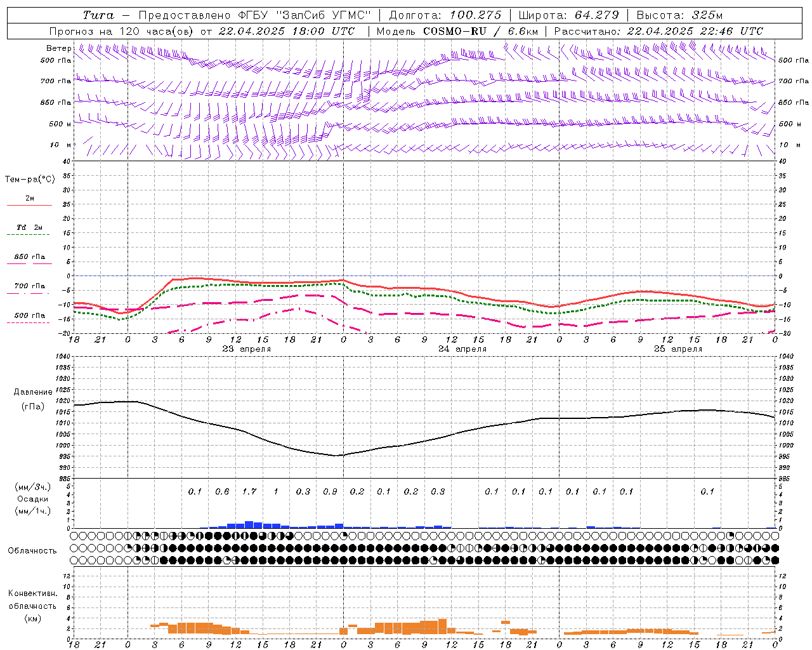This screenshot has width=812, height=650.
Task: Select the Широта: 64.279 value
Action: click(568, 15)
